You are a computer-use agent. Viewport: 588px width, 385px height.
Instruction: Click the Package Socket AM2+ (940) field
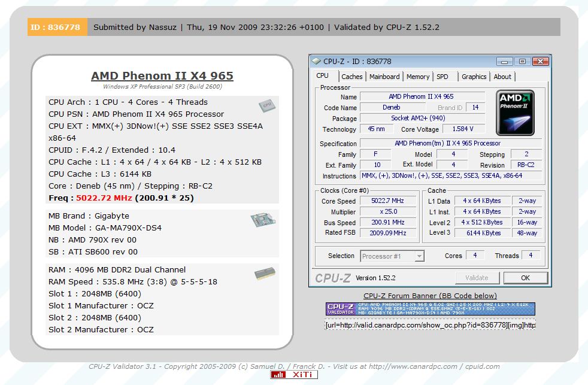(422, 118)
